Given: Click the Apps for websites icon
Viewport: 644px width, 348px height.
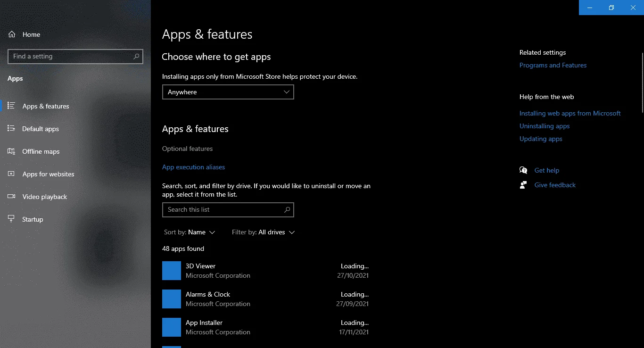Looking at the screenshot, I should [x=12, y=174].
